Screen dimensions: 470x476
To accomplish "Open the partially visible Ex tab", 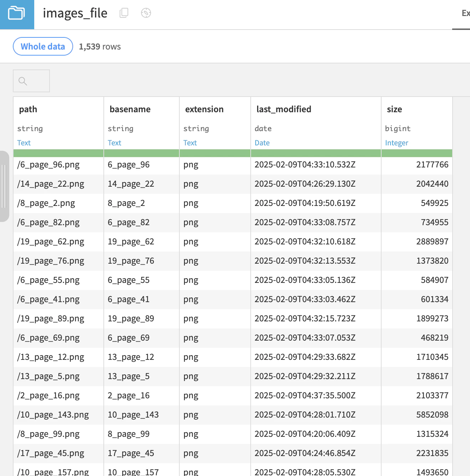I will (465, 14).
